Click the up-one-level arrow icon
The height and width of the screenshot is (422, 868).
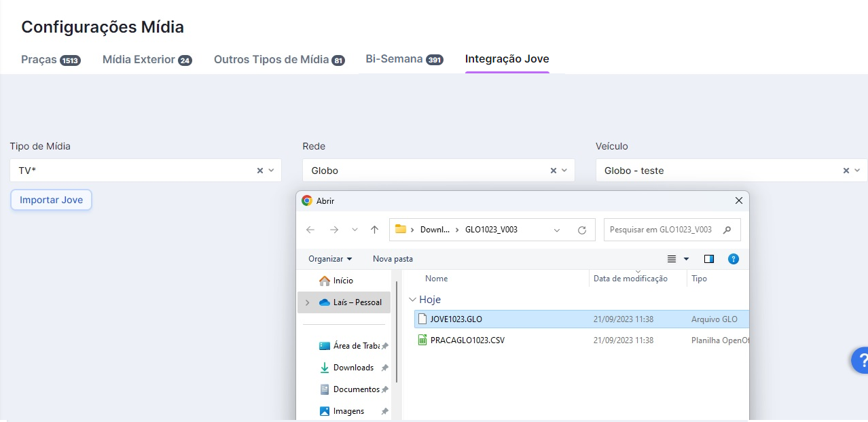374,230
